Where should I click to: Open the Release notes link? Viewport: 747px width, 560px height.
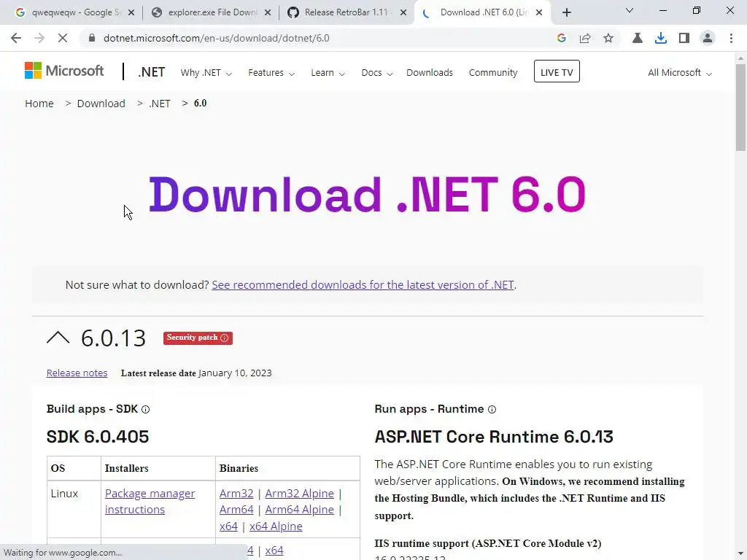(x=77, y=373)
